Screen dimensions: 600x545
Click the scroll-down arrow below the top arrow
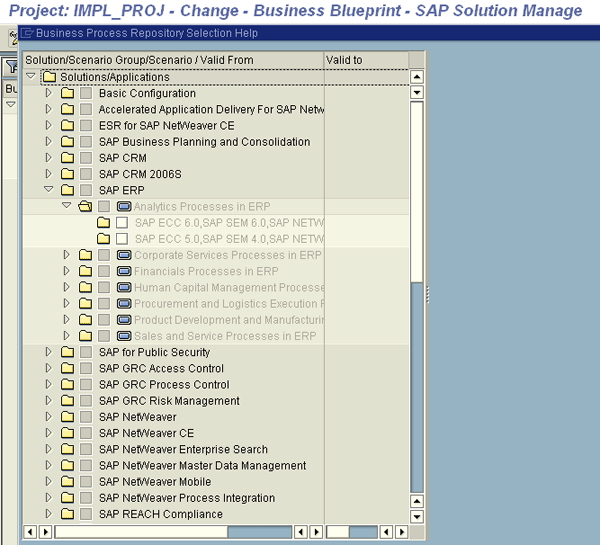click(x=417, y=92)
